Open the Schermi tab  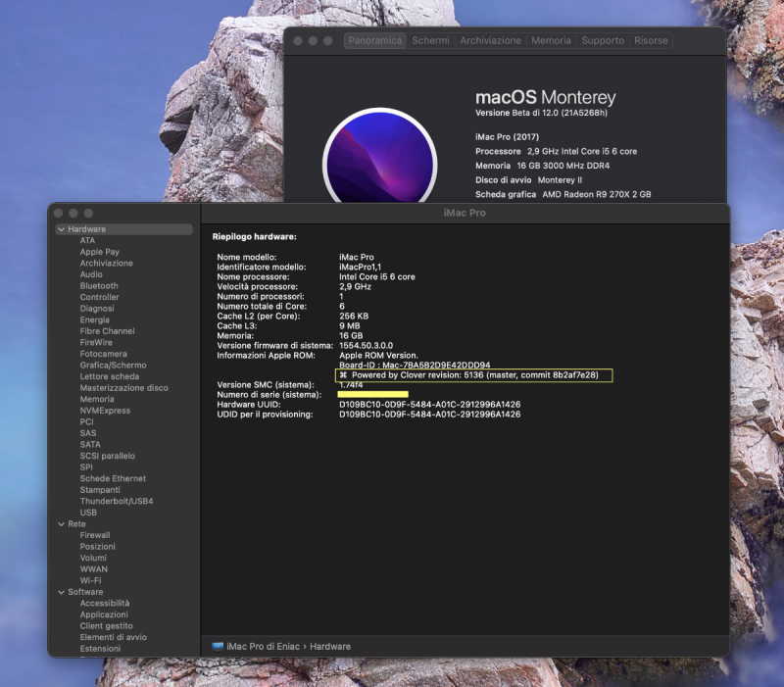click(x=430, y=40)
